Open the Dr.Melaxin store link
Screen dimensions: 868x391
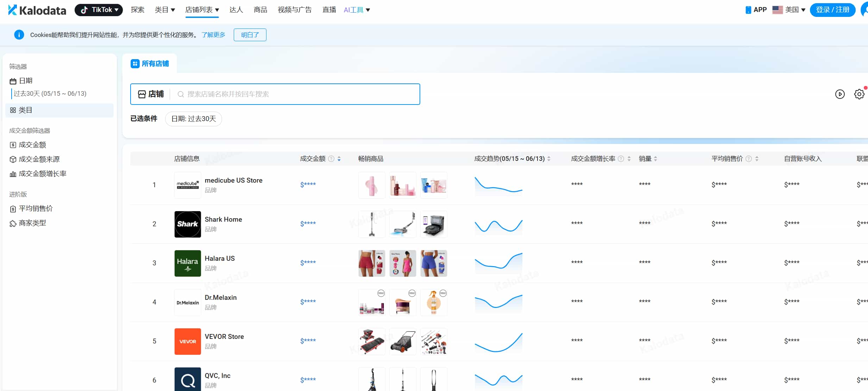[221, 298]
